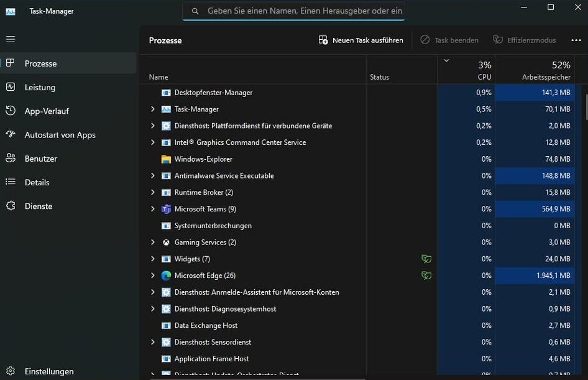The image size is (588, 380).
Task: Click the Task beenden button
Action: click(x=449, y=40)
